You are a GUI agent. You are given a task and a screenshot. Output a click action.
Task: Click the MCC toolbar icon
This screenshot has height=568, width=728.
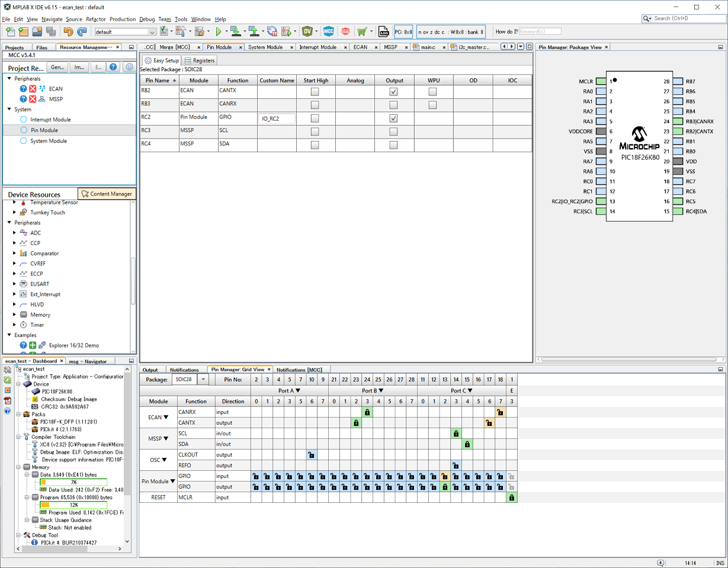click(328, 31)
